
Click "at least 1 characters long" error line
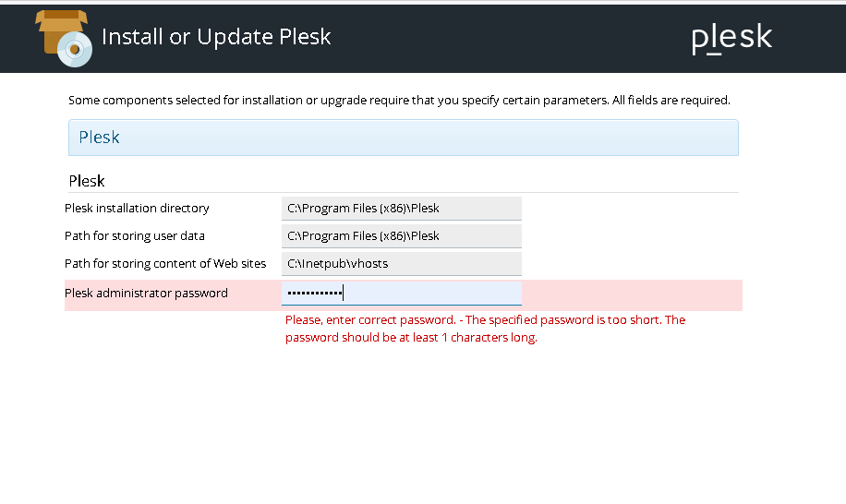pyautogui.click(x=411, y=338)
